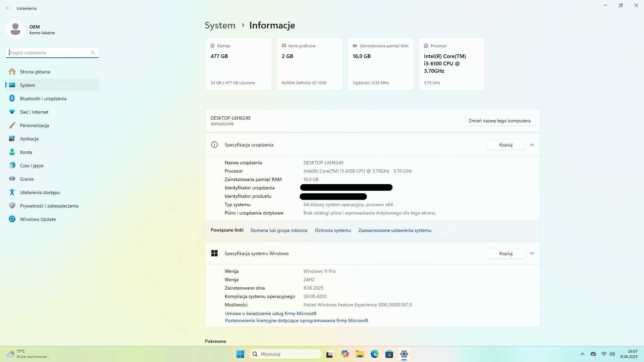The image size is (644, 362).
Task: Click the Settings gear on the taskbar
Action: point(404,354)
